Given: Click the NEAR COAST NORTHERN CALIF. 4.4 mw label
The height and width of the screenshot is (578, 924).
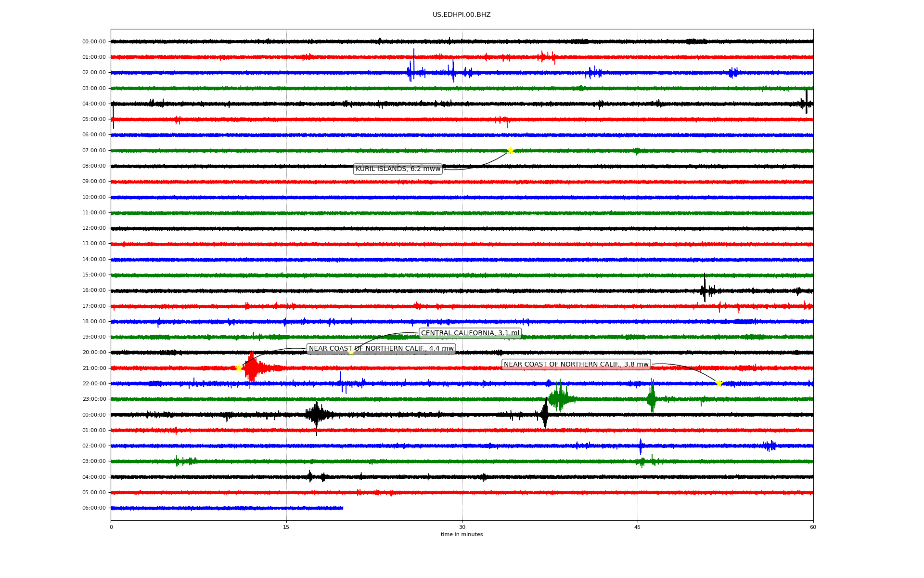Looking at the screenshot, I should (x=381, y=349).
